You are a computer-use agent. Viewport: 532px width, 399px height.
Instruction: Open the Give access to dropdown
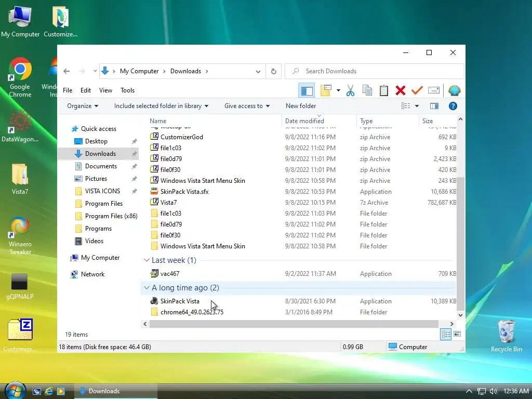point(247,106)
